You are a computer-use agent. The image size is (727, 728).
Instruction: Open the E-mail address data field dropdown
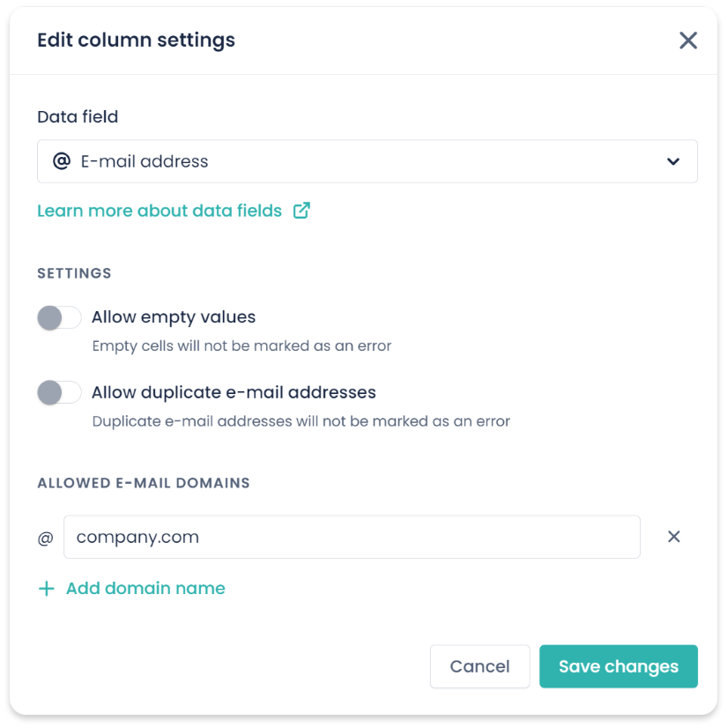click(x=367, y=161)
